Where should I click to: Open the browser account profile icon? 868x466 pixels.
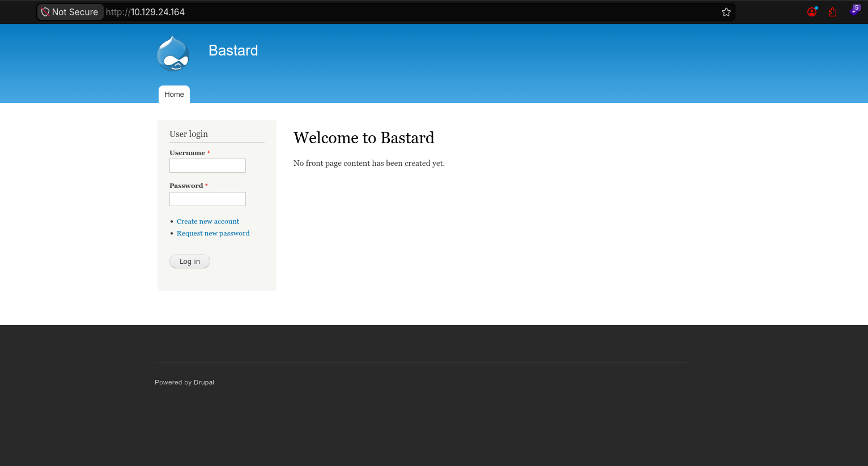click(x=812, y=12)
